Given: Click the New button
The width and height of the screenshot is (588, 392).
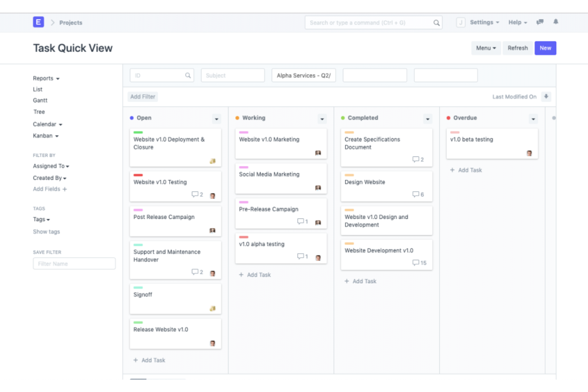Looking at the screenshot, I should tap(545, 48).
